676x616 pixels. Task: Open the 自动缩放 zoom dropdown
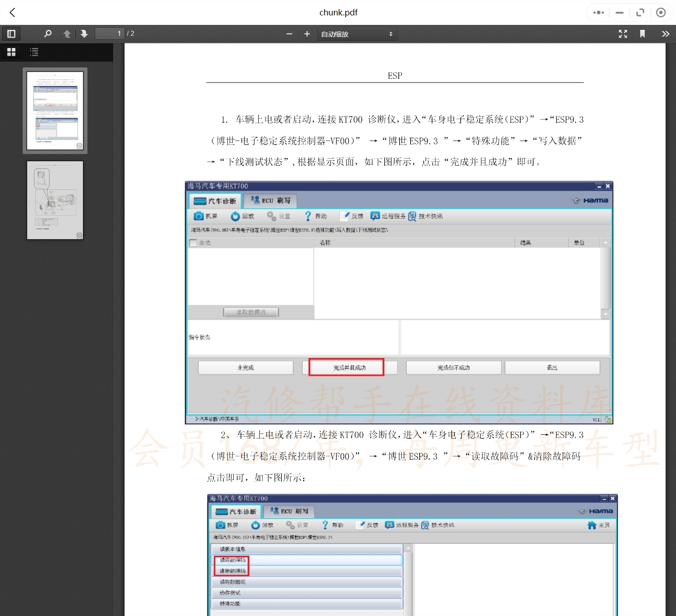click(x=357, y=34)
